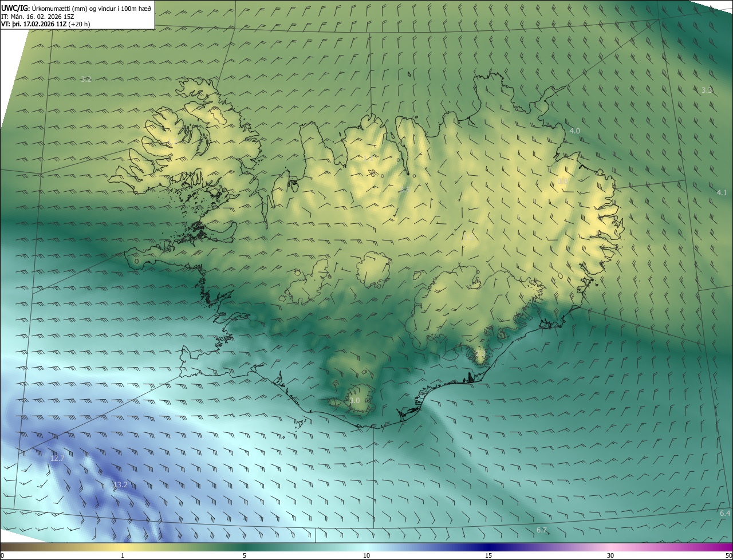Screen dimensions: 733x560
Task: Click the '10' tick on the color scale
Action: pyautogui.click(x=366, y=556)
